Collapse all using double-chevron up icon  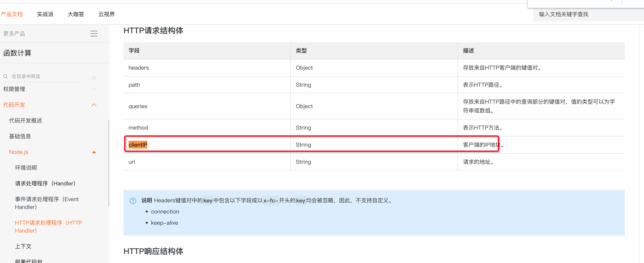[94, 78]
